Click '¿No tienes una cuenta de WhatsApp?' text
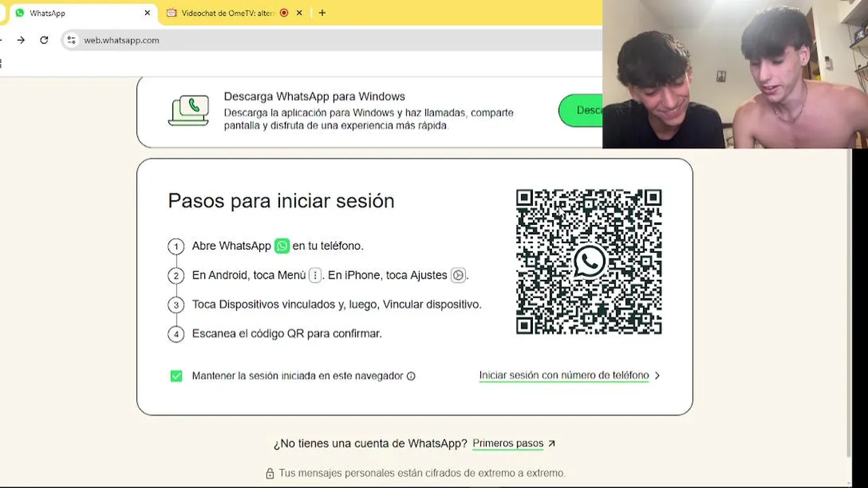 370,443
